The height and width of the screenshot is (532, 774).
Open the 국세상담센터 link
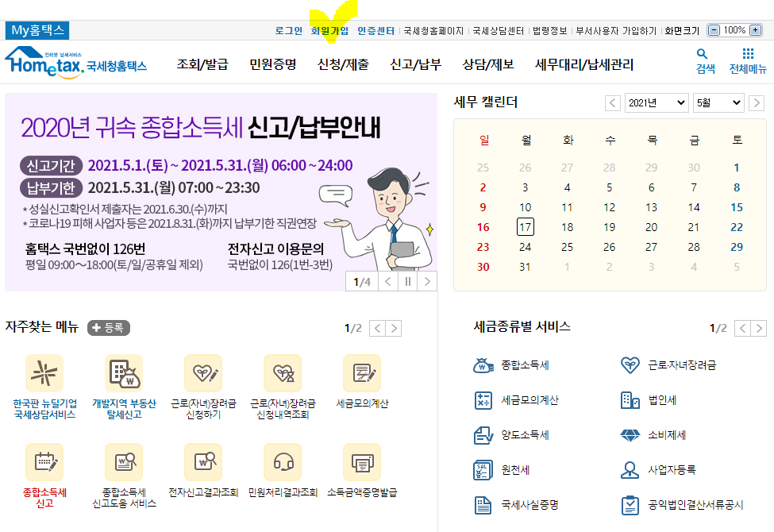498,31
